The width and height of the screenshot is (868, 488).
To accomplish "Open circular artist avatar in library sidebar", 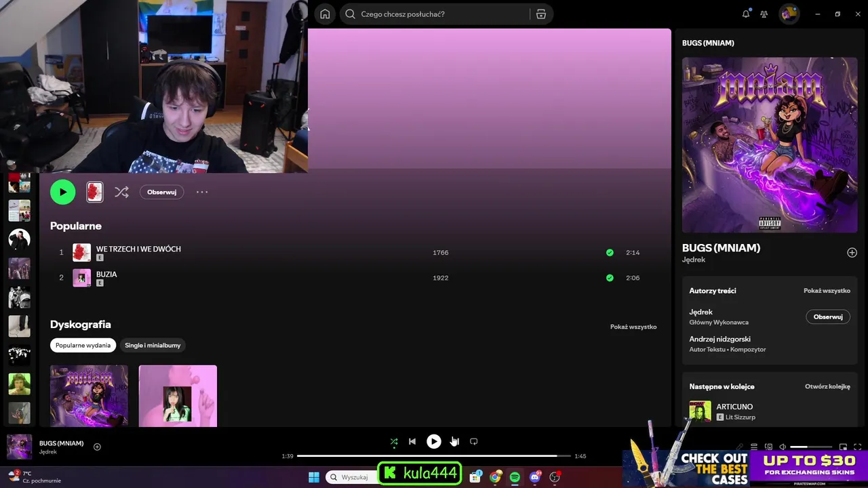I will pos(19,239).
